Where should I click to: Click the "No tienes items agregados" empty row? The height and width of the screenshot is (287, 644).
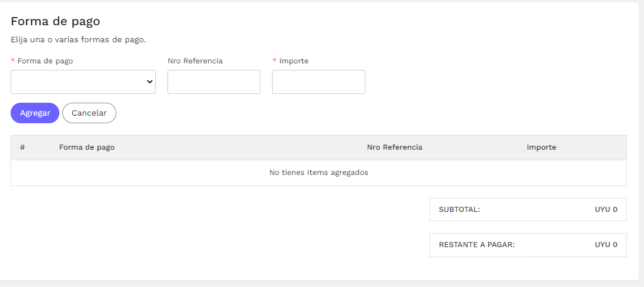[x=318, y=173]
